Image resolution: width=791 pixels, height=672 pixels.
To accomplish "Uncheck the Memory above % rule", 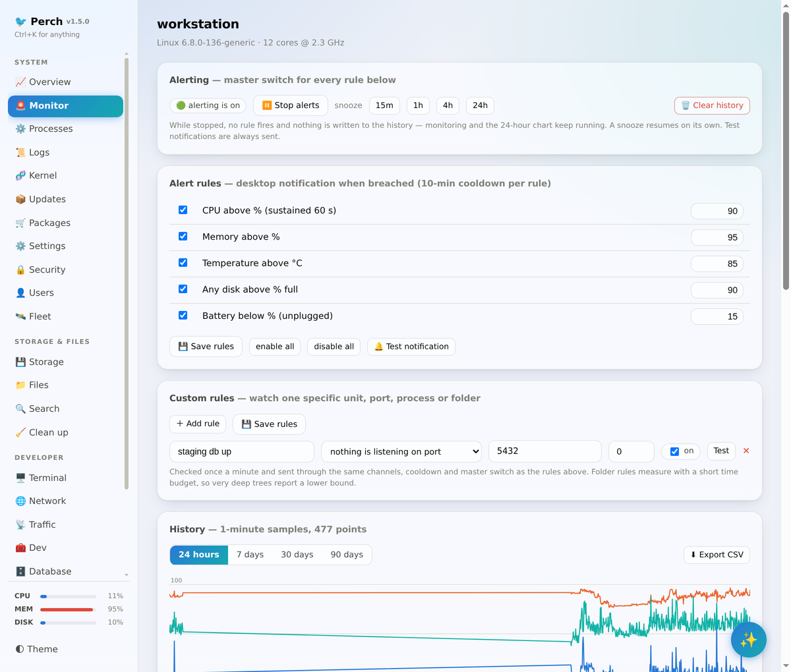I will coord(183,237).
